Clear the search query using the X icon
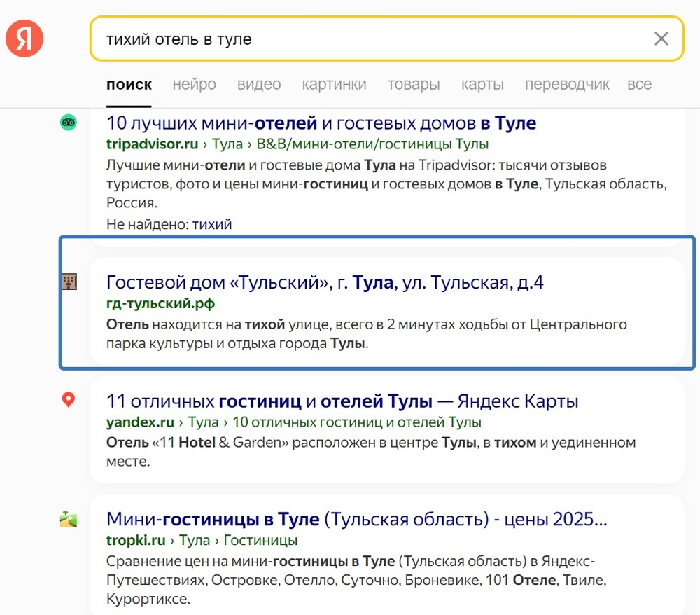Screen dimensions: 700x615 pyautogui.click(x=661, y=39)
